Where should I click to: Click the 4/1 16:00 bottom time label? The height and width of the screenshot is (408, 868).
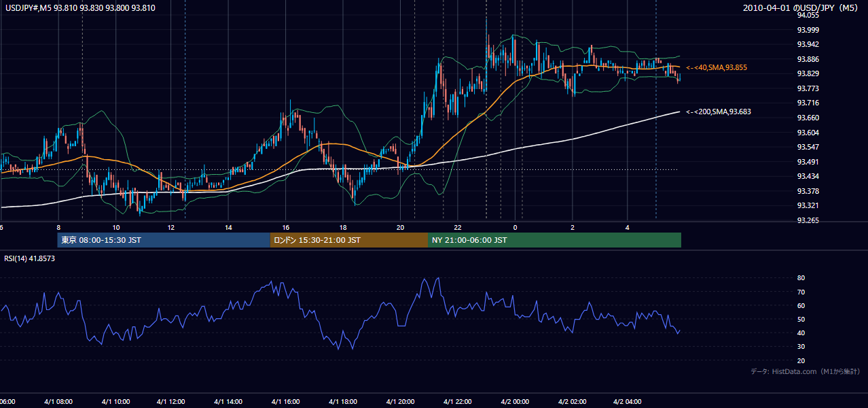[286, 402]
